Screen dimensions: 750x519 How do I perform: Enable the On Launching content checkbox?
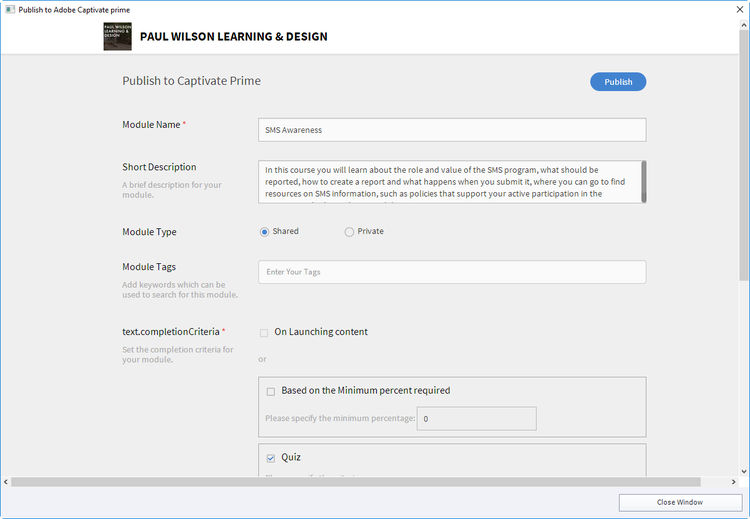264,333
